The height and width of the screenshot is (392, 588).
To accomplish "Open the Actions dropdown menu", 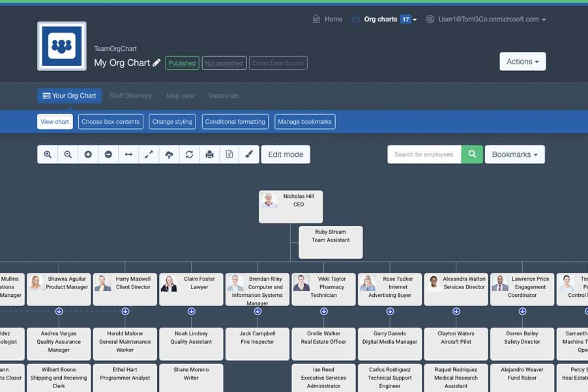I will coord(522,61).
